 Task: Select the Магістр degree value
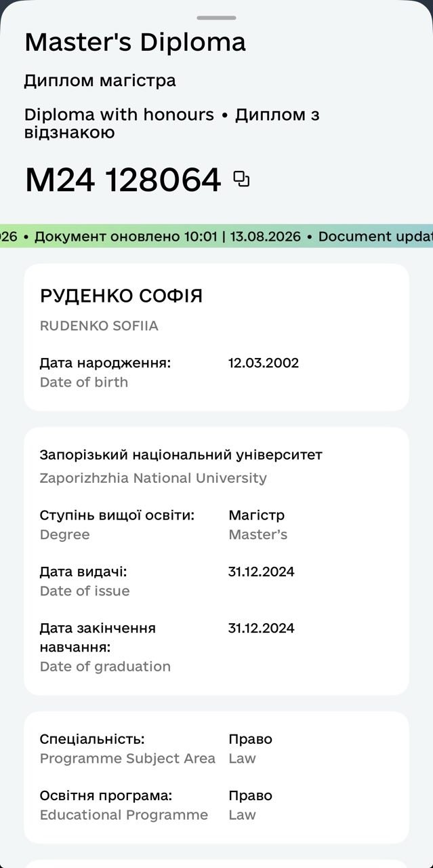257,515
